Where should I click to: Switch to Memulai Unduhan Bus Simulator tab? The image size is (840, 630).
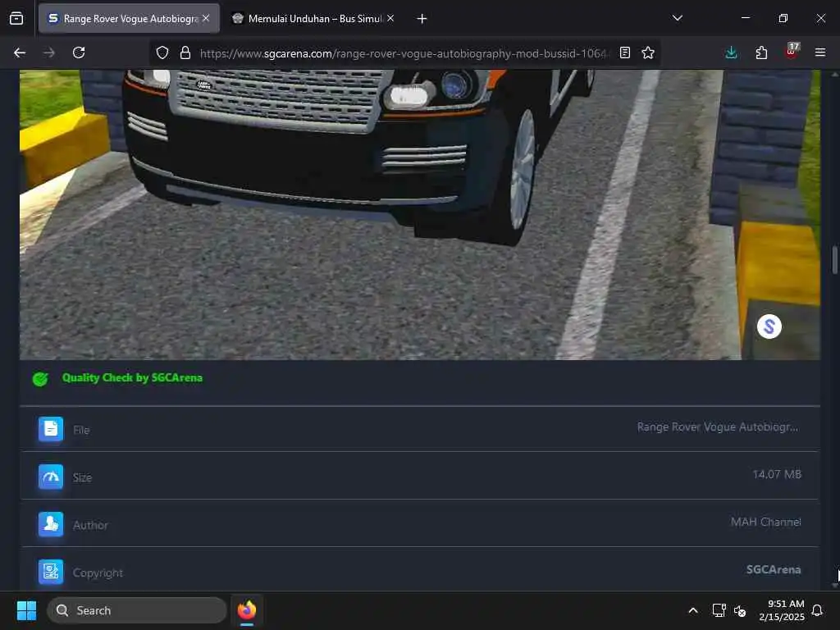[x=314, y=18]
